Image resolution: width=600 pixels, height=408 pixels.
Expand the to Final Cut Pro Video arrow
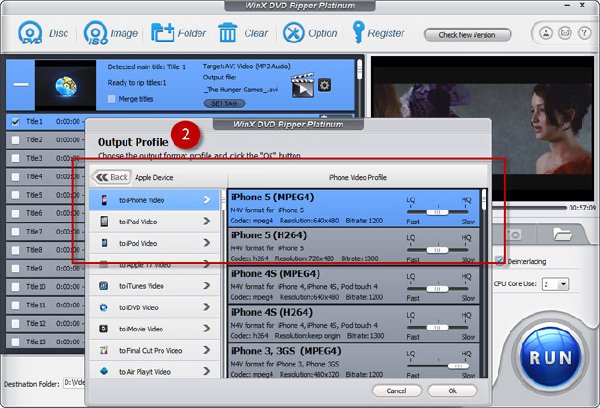click(x=207, y=350)
